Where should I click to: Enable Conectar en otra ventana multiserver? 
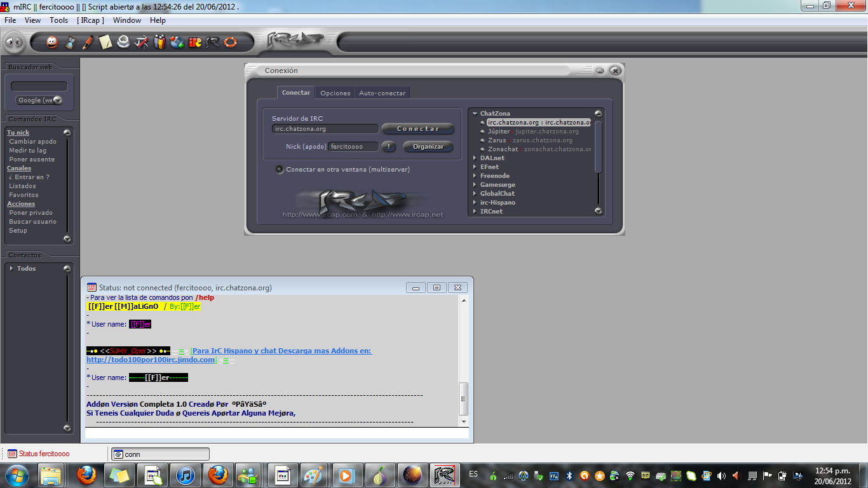279,170
